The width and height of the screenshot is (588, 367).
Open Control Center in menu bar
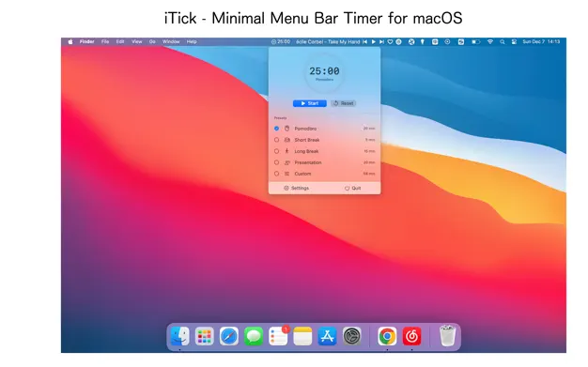click(514, 41)
